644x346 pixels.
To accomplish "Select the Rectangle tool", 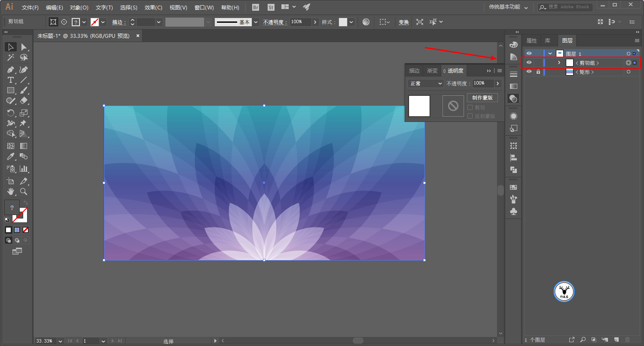I will tap(11, 90).
